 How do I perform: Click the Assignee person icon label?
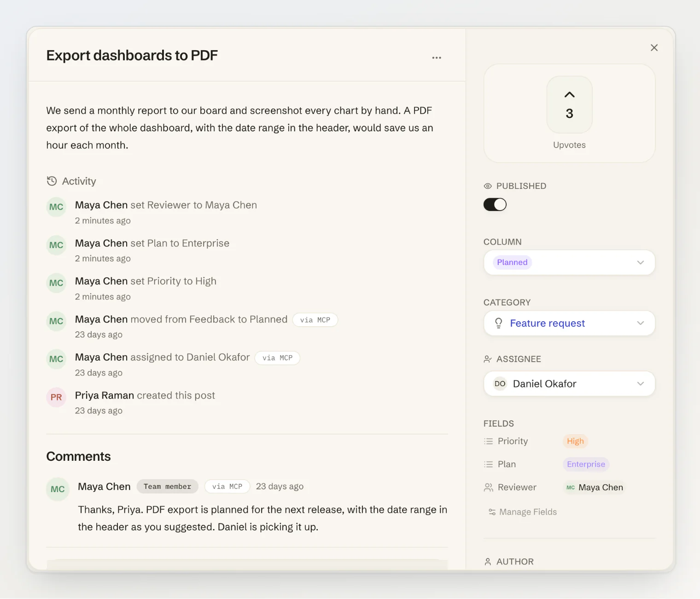coord(488,359)
